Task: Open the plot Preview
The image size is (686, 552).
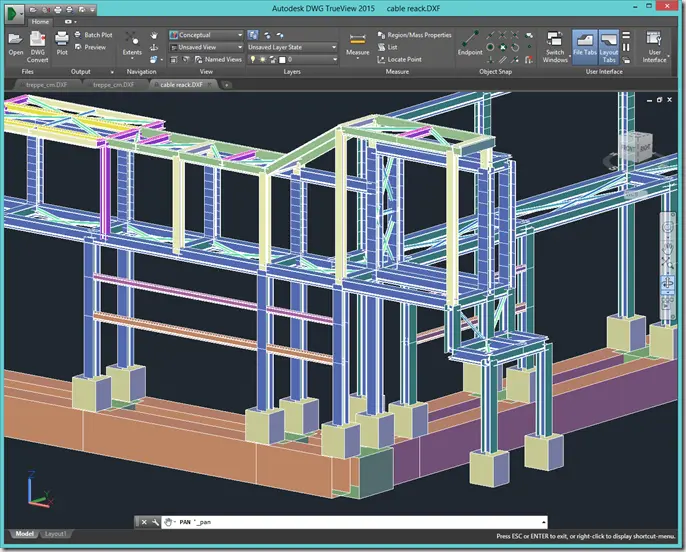Action: pos(90,47)
